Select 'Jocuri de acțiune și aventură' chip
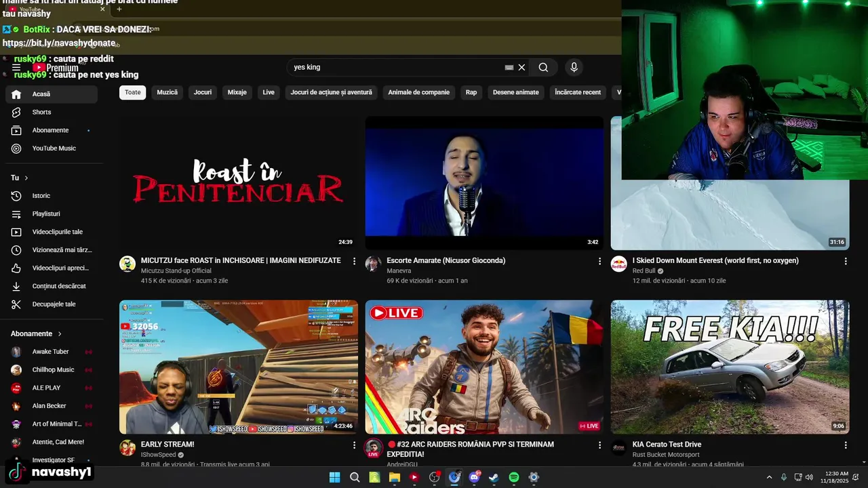Viewport: 868px width, 488px height. point(332,92)
